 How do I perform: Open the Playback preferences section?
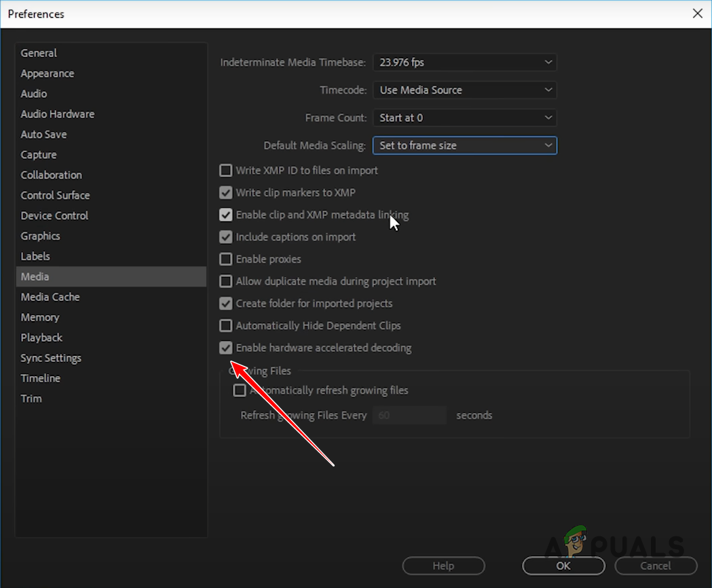[x=41, y=337]
